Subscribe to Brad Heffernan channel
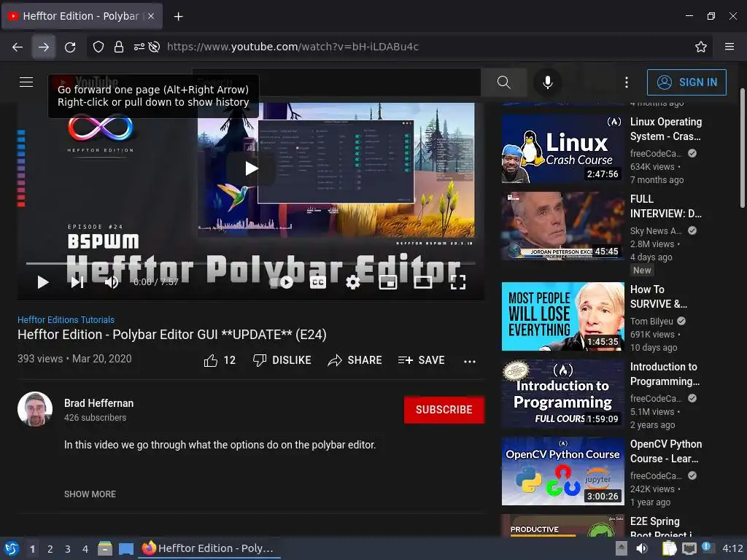The width and height of the screenshot is (747, 560). click(444, 410)
